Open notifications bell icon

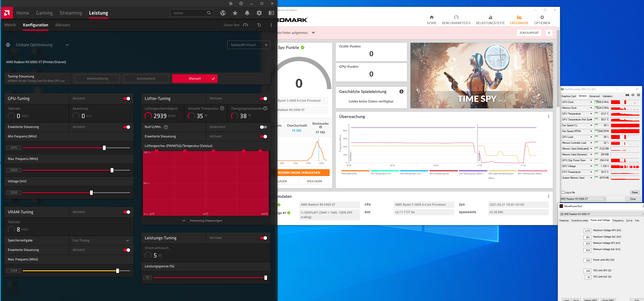point(247,13)
